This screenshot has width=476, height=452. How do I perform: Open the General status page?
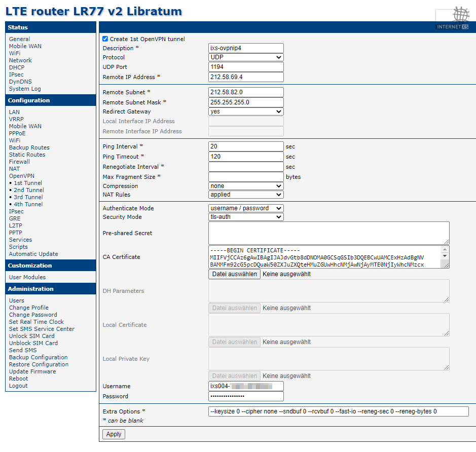(x=19, y=39)
